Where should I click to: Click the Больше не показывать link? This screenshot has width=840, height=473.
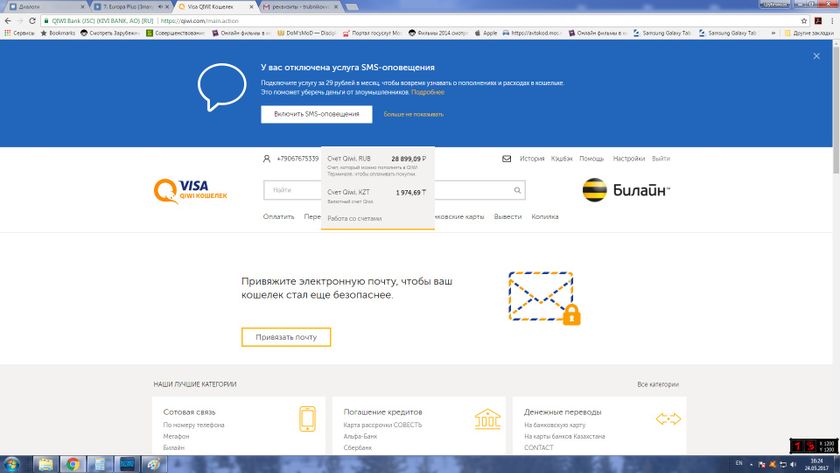pos(413,114)
